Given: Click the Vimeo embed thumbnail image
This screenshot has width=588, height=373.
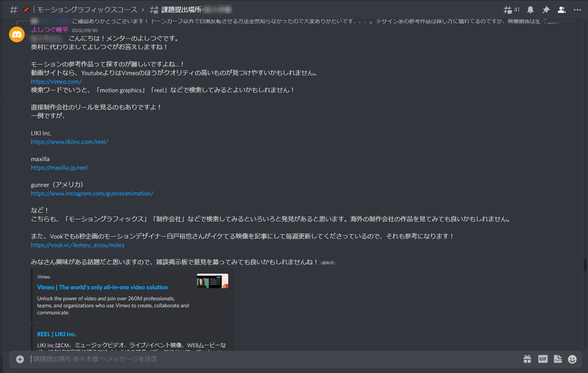Looking at the screenshot, I should [x=213, y=281].
